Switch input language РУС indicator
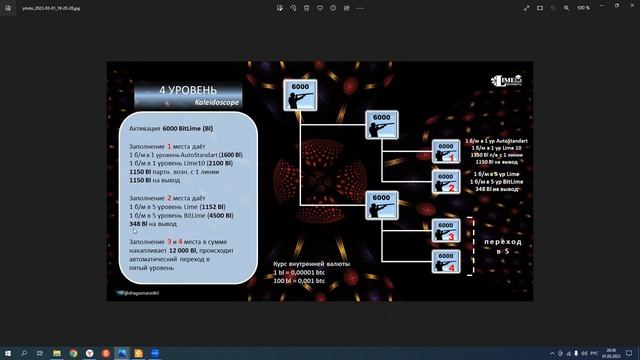The width and height of the screenshot is (640, 360). point(594,353)
